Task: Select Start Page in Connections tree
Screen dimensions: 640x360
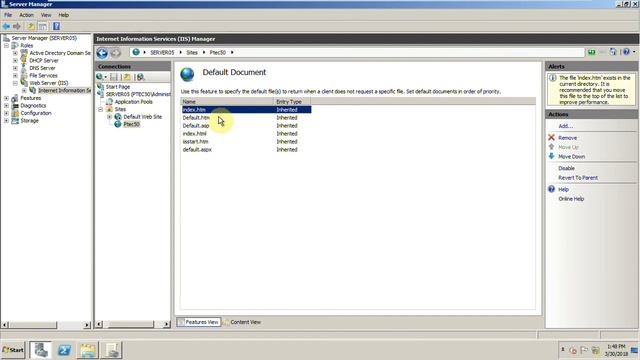Action: [x=118, y=87]
